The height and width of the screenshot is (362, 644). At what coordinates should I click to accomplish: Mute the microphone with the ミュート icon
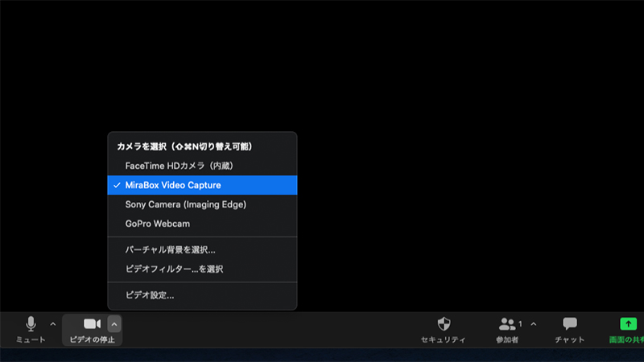(x=31, y=324)
